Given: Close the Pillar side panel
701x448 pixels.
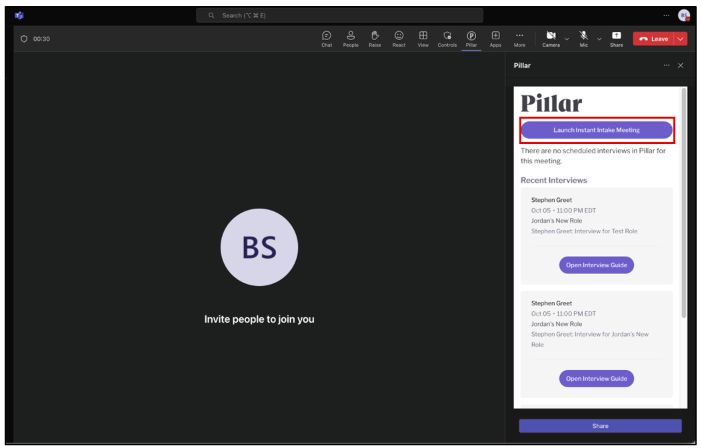Looking at the screenshot, I should (x=681, y=65).
